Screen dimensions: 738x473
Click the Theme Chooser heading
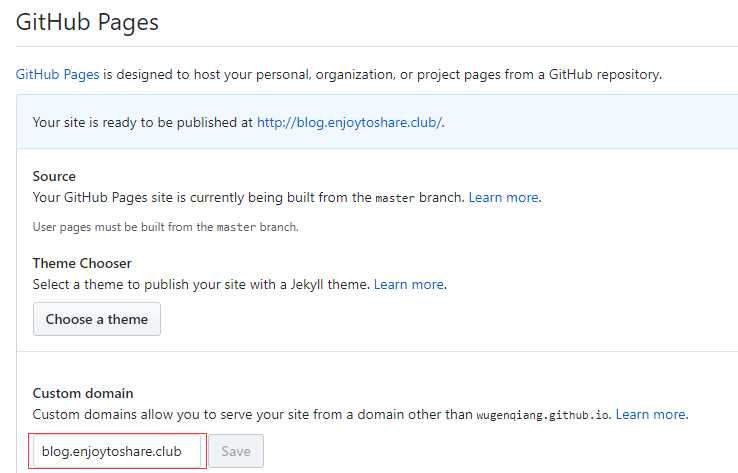pos(82,263)
